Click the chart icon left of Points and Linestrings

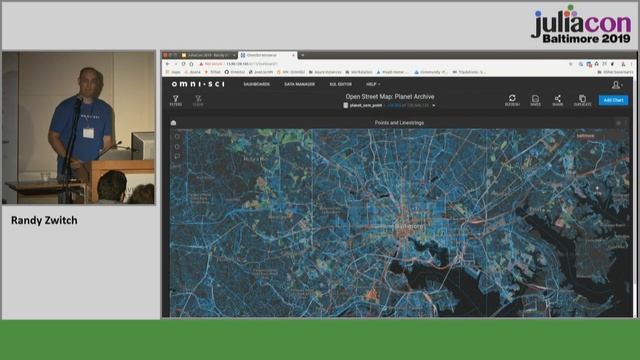click(x=173, y=123)
